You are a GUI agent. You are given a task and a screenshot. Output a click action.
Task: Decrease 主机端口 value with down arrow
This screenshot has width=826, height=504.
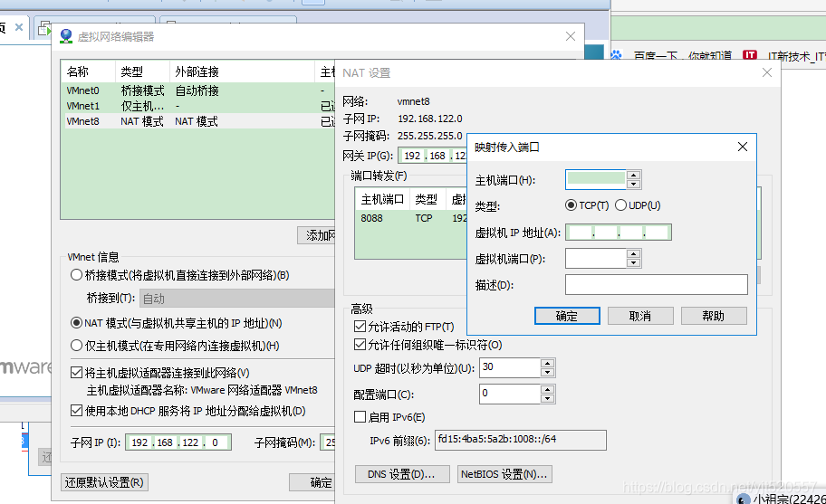pyautogui.click(x=634, y=184)
